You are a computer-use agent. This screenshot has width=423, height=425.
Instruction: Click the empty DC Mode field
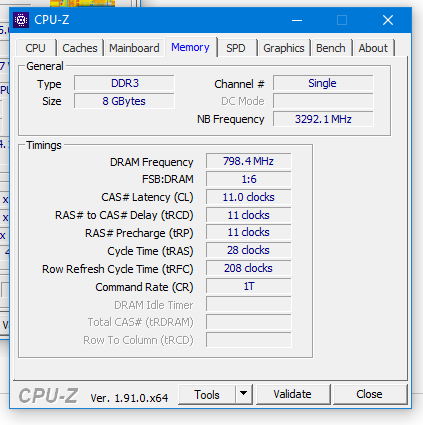tap(323, 101)
